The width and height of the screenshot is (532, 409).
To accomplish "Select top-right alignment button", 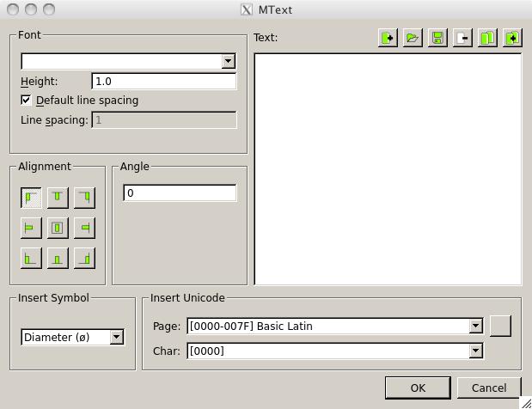I will point(84,198).
